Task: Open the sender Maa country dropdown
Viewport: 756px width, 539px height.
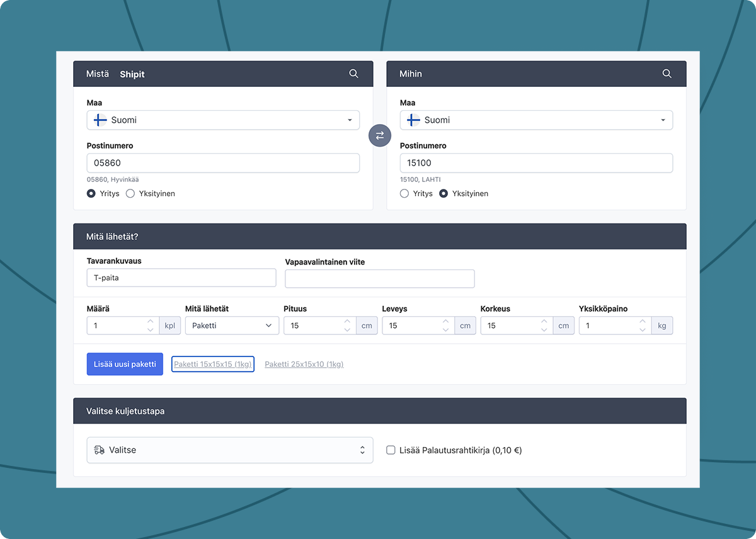Action: coord(223,120)
